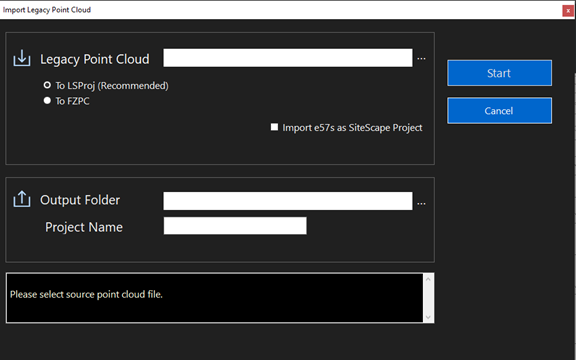Click into the Project Name field
The height and width of the screenshot is (360, 576).
[235, 226]
